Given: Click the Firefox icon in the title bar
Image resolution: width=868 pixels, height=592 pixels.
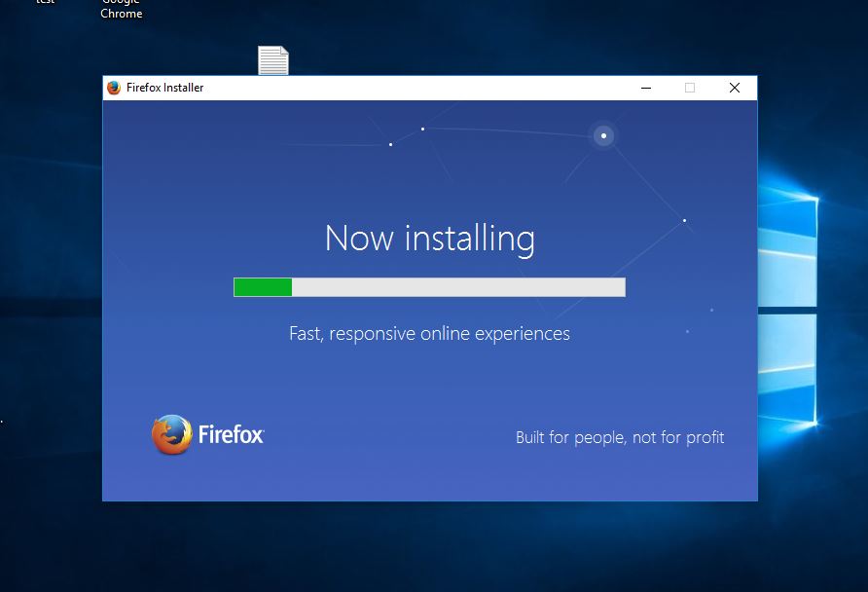Looking at the screenshot, I should click(114, 88).
